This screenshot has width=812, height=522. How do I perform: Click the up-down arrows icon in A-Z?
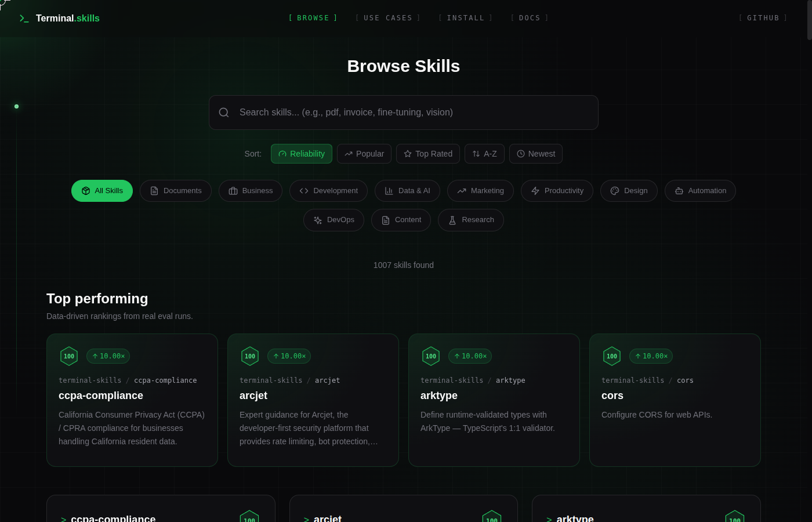tap(476, 154)
